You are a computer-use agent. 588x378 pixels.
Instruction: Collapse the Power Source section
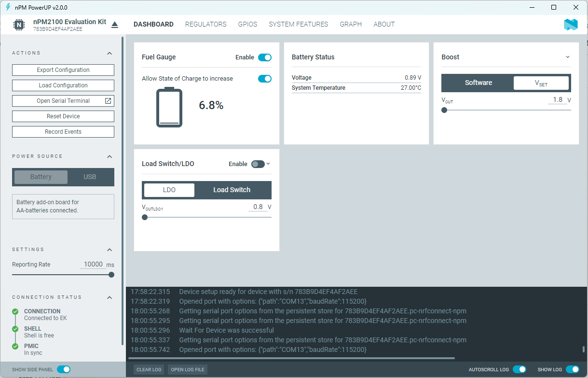[x=109, y=156]
